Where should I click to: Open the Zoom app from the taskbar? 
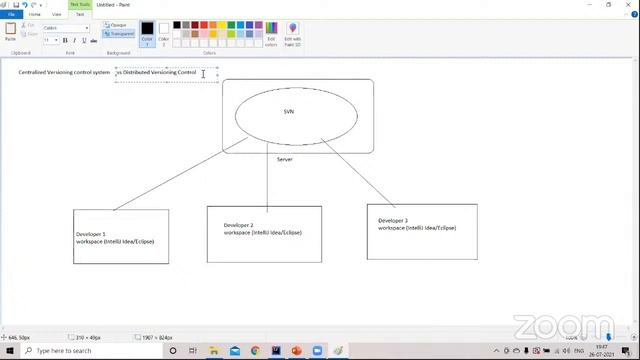click(x=317, y=351)
